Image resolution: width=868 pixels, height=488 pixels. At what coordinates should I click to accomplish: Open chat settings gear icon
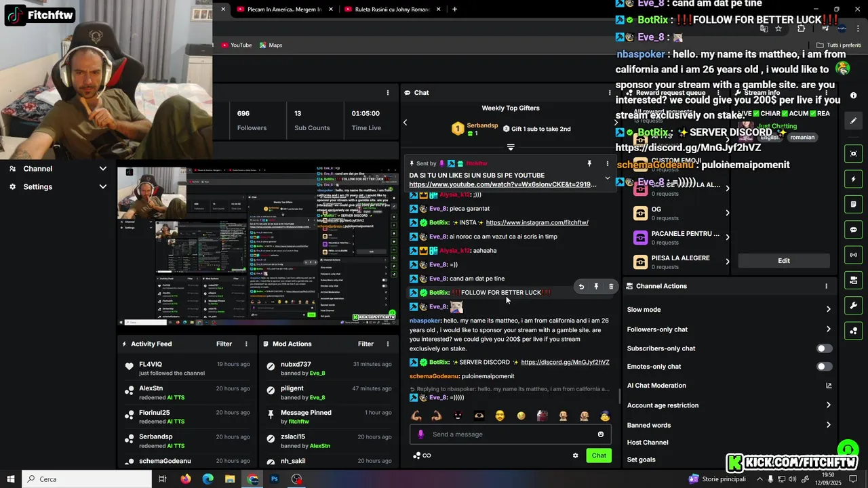576,455
